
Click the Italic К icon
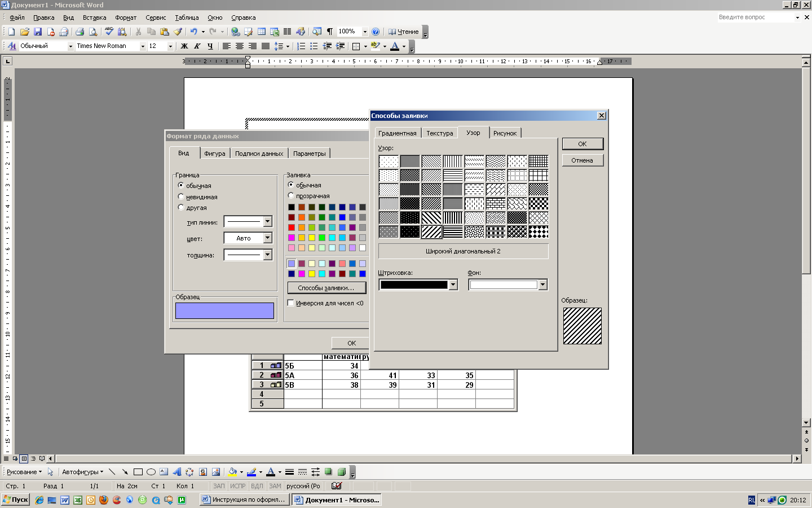coord(197,46)
